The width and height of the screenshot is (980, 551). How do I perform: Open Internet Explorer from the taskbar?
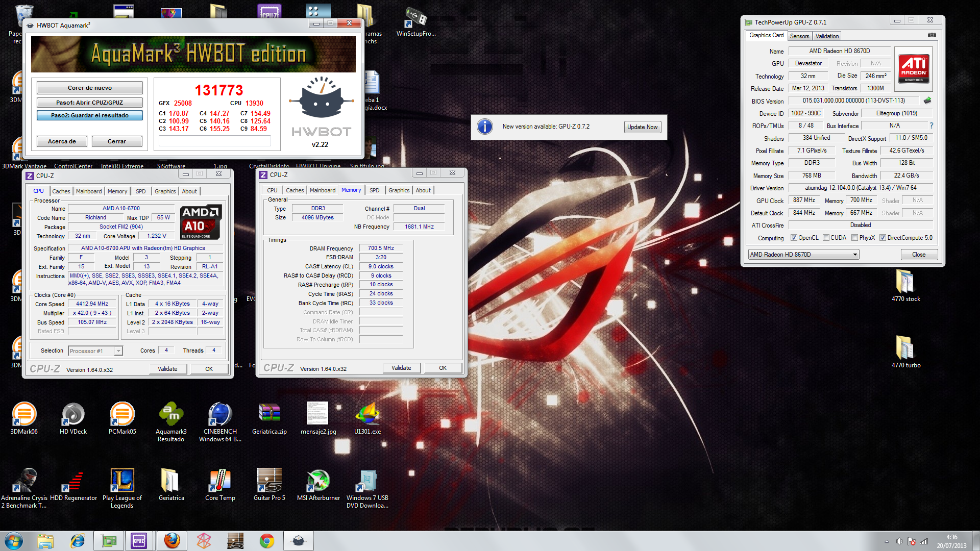78,541
